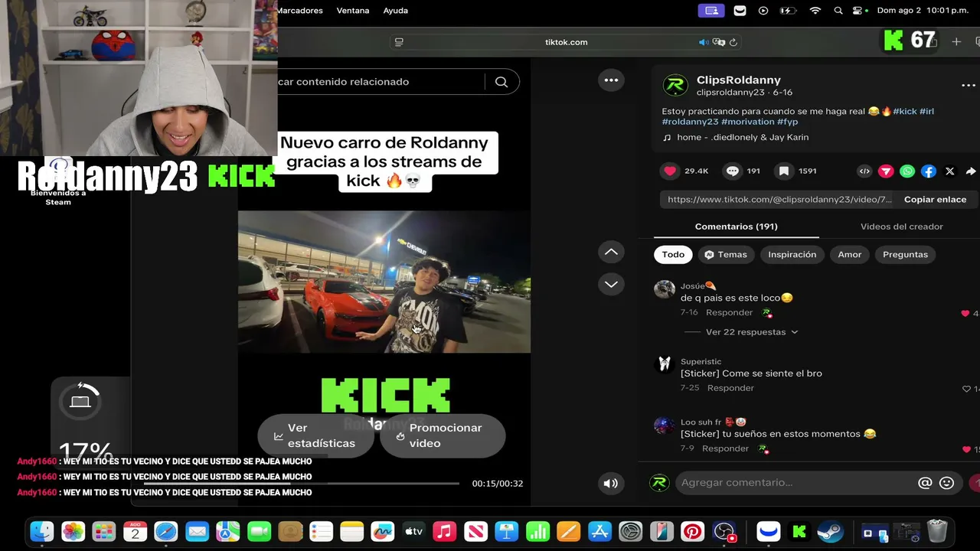Mute the TikTok video sound
The height and width of the screenshot is (551, 980).
point(611,483)
